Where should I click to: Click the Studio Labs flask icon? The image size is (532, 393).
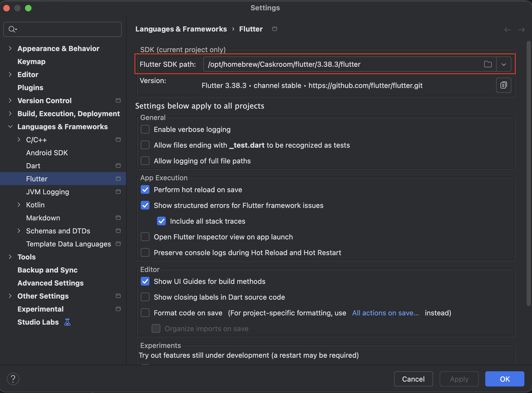(x=67, y=322)
